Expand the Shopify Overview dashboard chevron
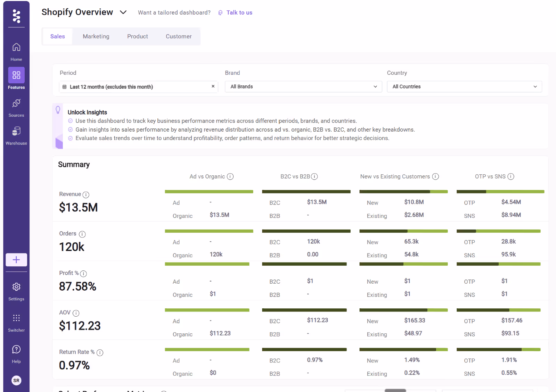Screen dimensions: 556x392 (x=123, y=12)
